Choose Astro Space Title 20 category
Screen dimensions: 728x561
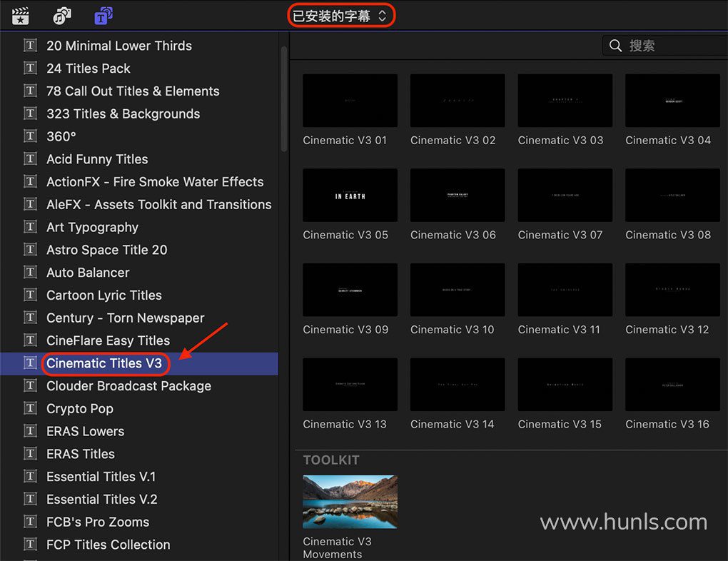coord(107,250)
